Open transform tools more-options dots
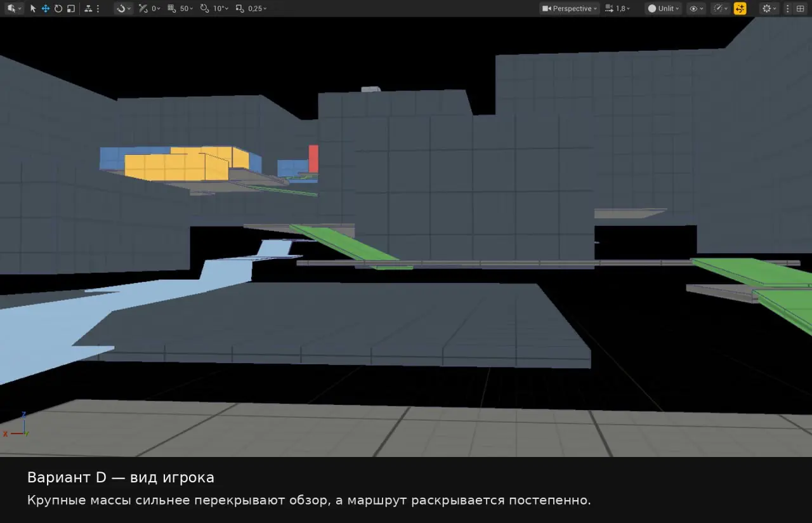Viewport: 812px width, 523px height. [98, 8]
